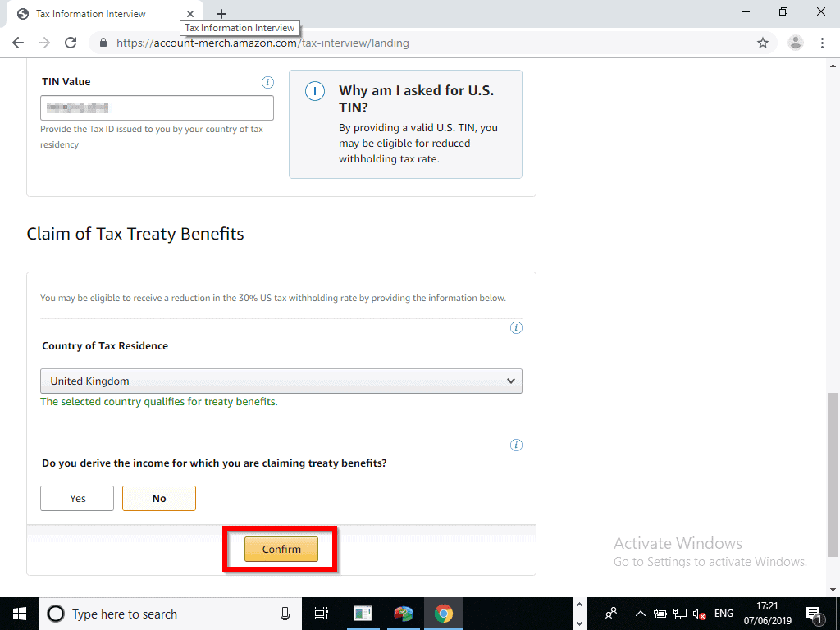This screenshot has width=840, height=630.
Task: Open the clock showing 17:21
Action: 767,614
